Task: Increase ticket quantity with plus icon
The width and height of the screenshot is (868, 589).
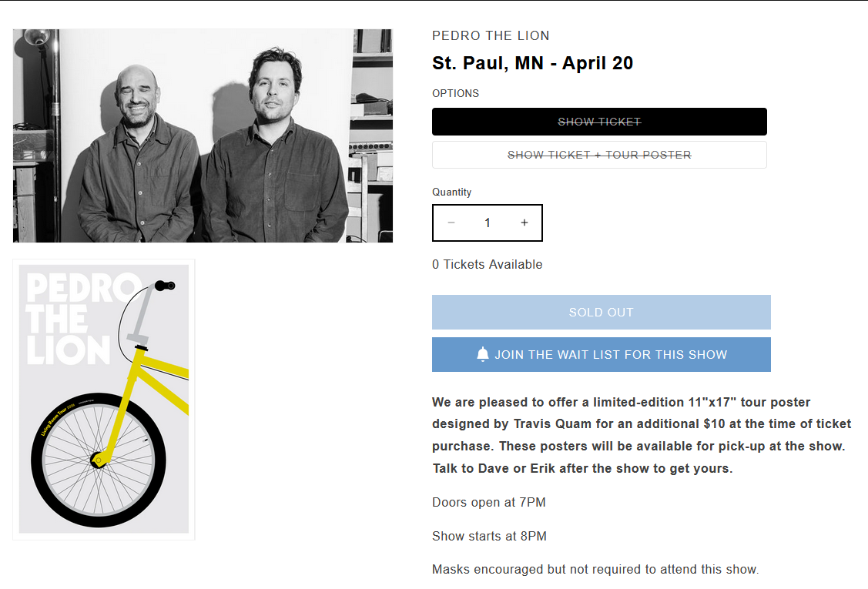Action: click(524, 223)
